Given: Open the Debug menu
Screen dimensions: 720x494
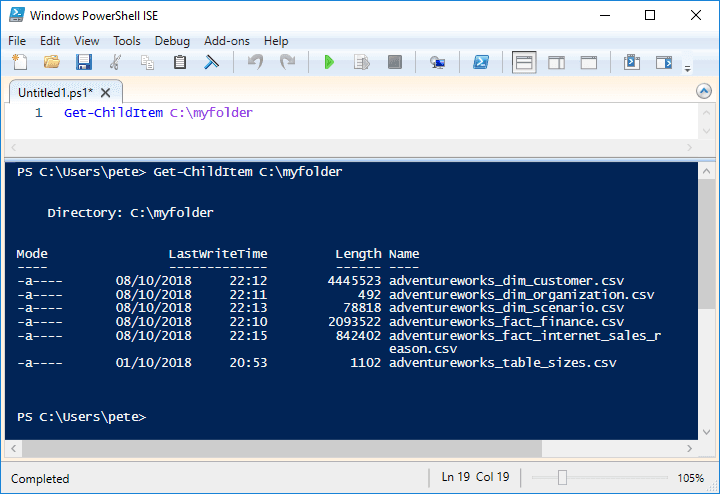Looking at the screenshot, I should click(172, 41).
